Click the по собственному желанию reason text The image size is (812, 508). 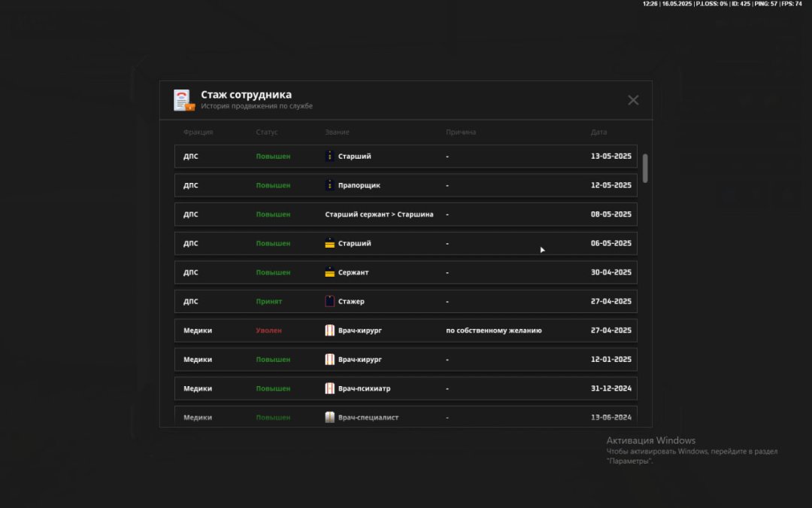[493, 330]
